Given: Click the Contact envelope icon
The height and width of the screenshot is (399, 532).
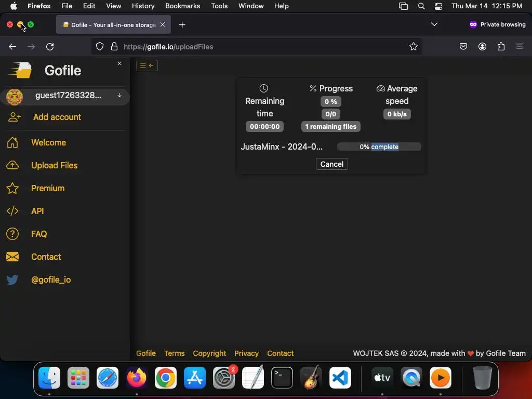Looking at the screenshot, I should (x=12, y=257).
